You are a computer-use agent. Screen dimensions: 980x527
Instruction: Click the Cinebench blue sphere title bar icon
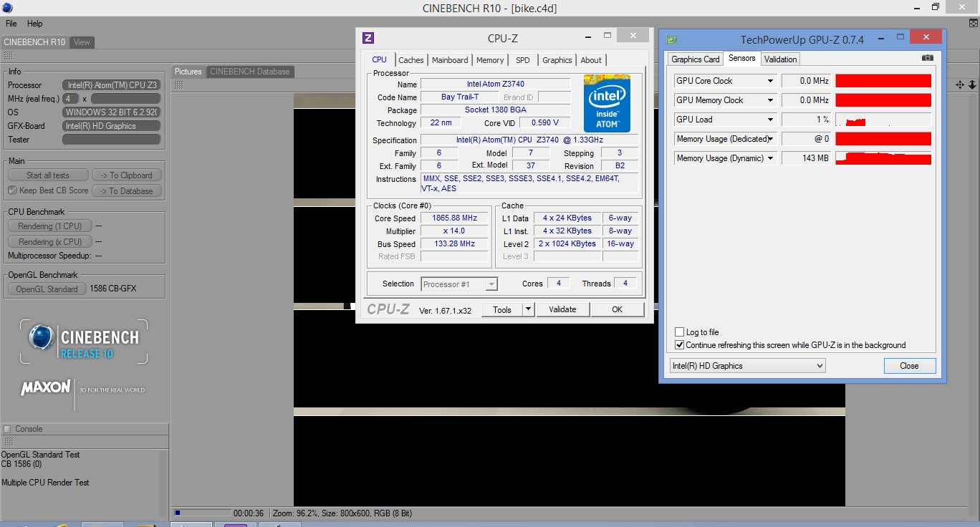tap(7, 8)
